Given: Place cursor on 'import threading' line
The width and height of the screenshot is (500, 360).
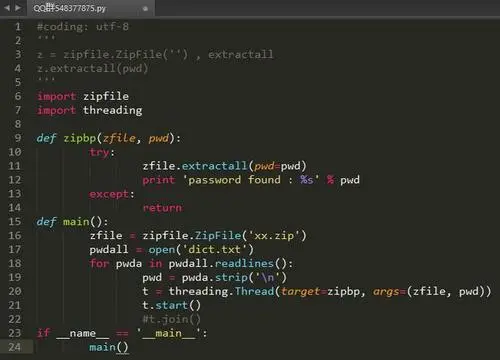Looking at the screenshot, I should click(89, 110).
